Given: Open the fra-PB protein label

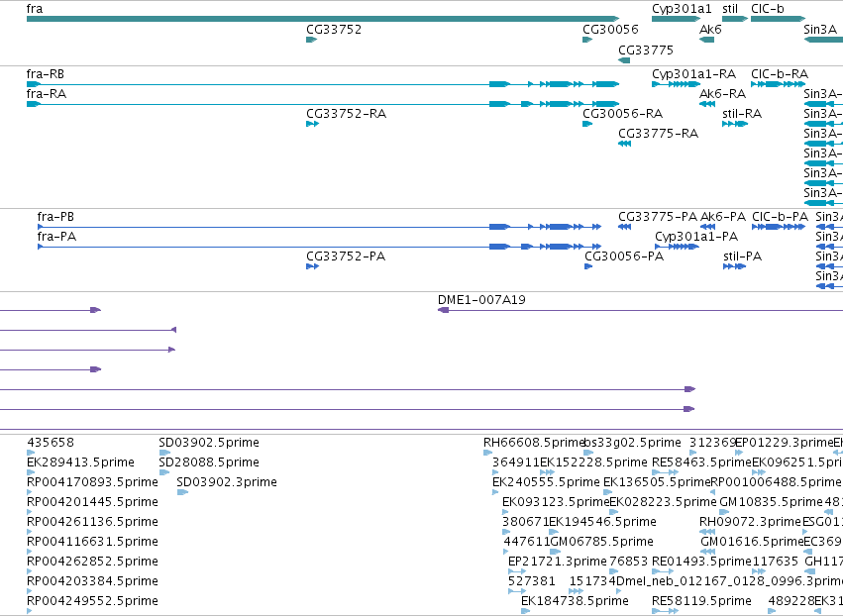Looking at the screenshot, I should pyautogui.click(x=55, y=217).
